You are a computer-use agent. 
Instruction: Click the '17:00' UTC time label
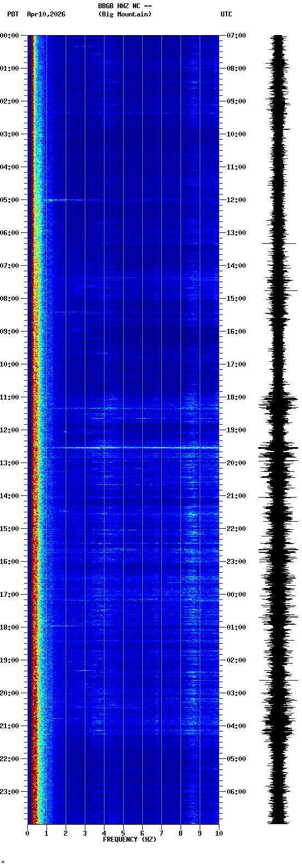coord(236,364)
